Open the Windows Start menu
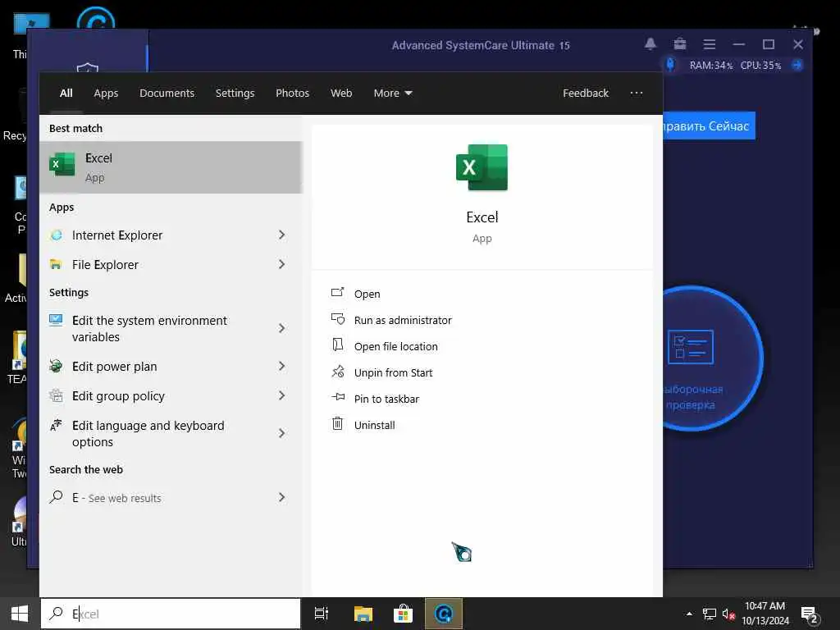This screenshot has width=840, height=630. [20, 614]
